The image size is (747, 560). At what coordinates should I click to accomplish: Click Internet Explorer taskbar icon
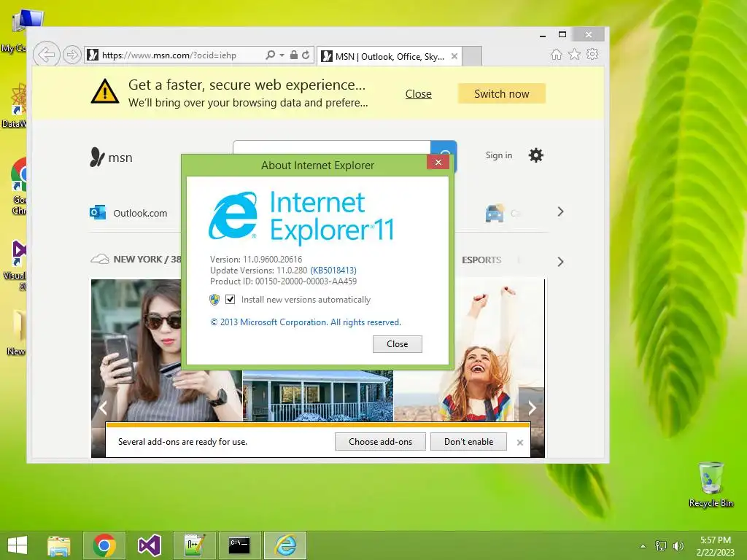[285, 545]
